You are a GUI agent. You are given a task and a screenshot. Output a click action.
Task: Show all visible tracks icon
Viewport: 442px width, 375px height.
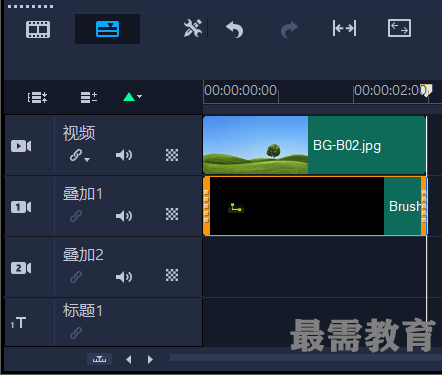point(37,97)
